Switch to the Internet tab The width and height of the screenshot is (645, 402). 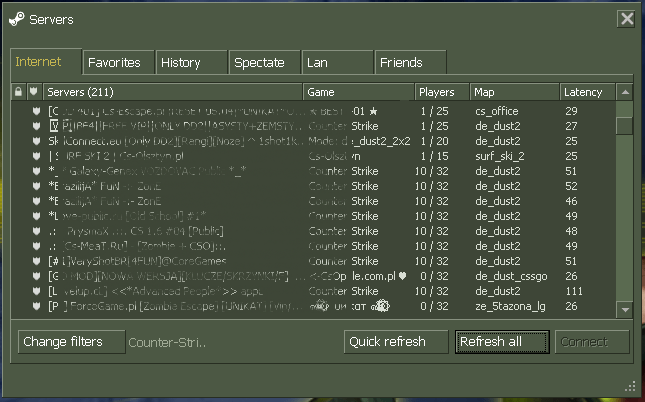[x=46, y=62]
